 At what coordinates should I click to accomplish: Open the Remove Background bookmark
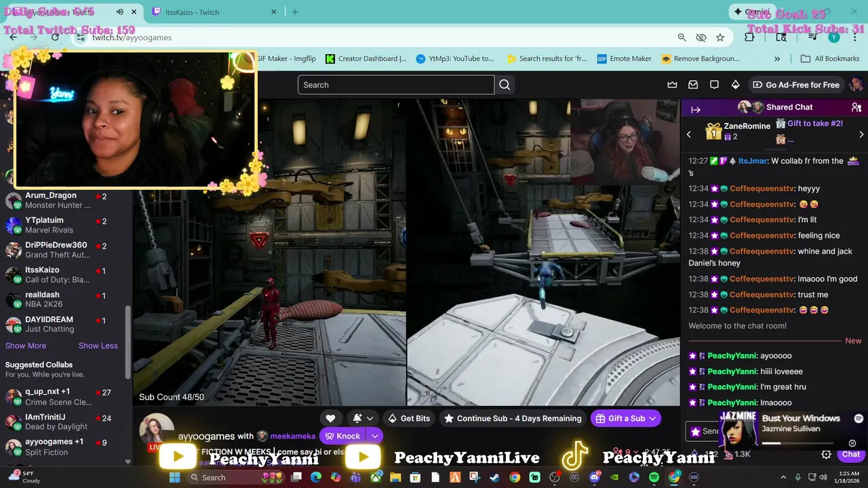click(701, 58)
